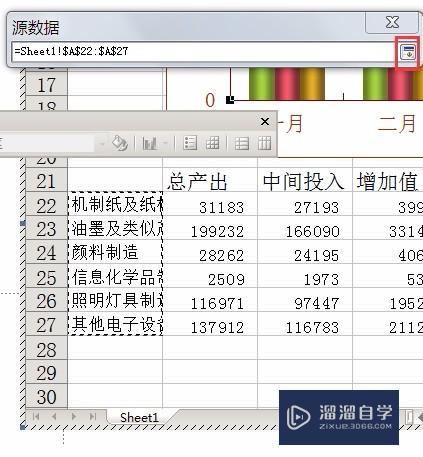Screen dimensions: 423x457
Task: Close the floating chart toolbar
Action: [265, 122]
